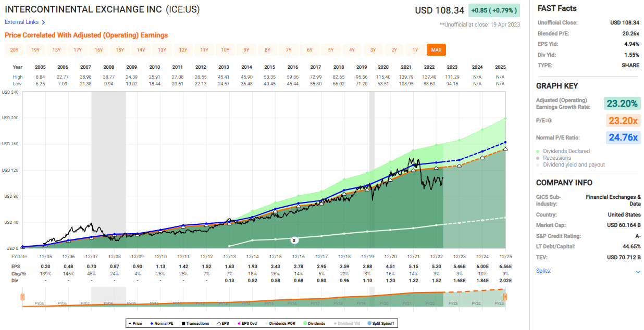Toggle the Price legend item
This screenshot has height=330, width=644.
(x=133, y=323)
